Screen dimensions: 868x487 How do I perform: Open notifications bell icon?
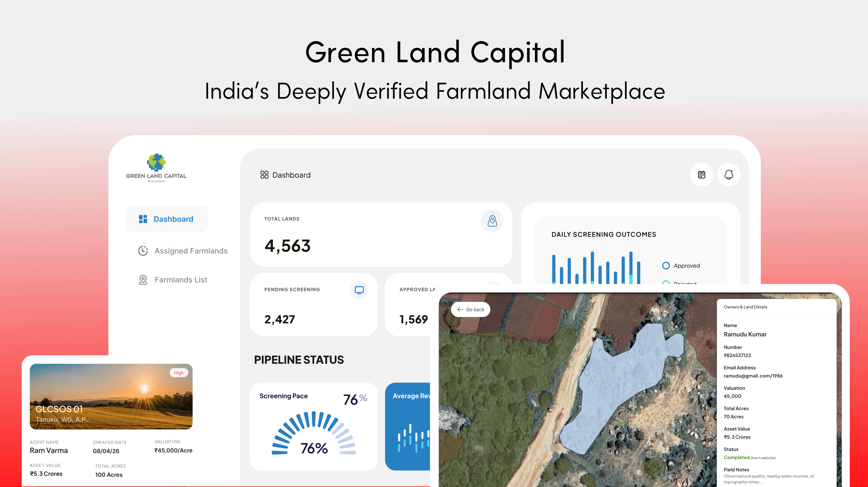point(729,174)
